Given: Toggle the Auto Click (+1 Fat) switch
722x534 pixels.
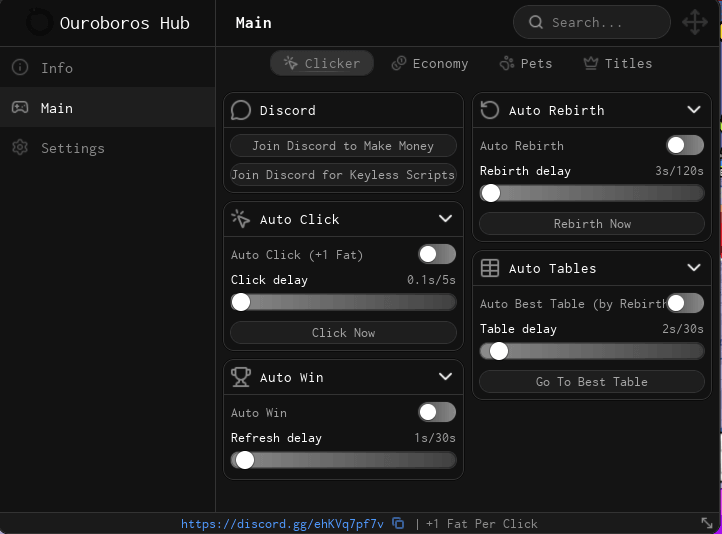Looking at the screenshot, I should coord(437,254).
